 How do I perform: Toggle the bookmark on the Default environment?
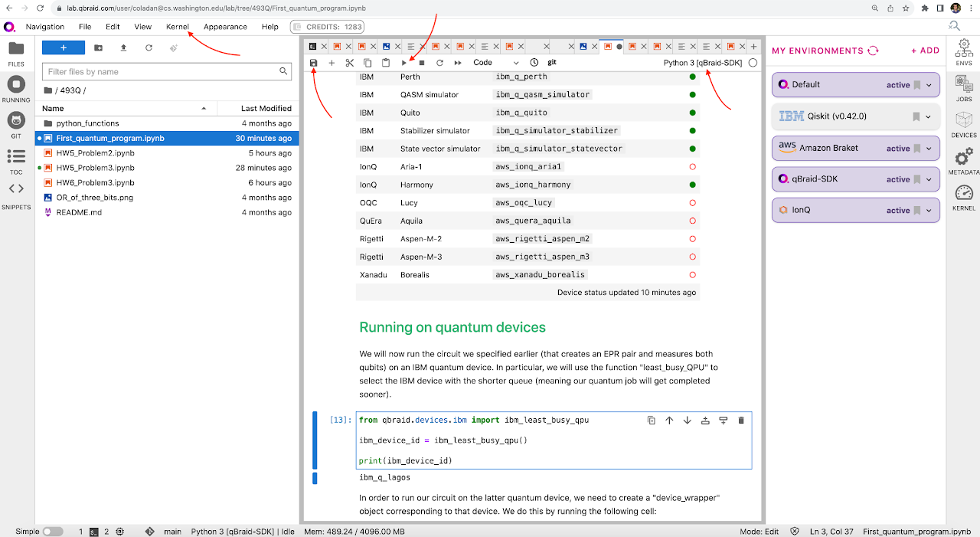pyautogui.click(x=917, y=85)
